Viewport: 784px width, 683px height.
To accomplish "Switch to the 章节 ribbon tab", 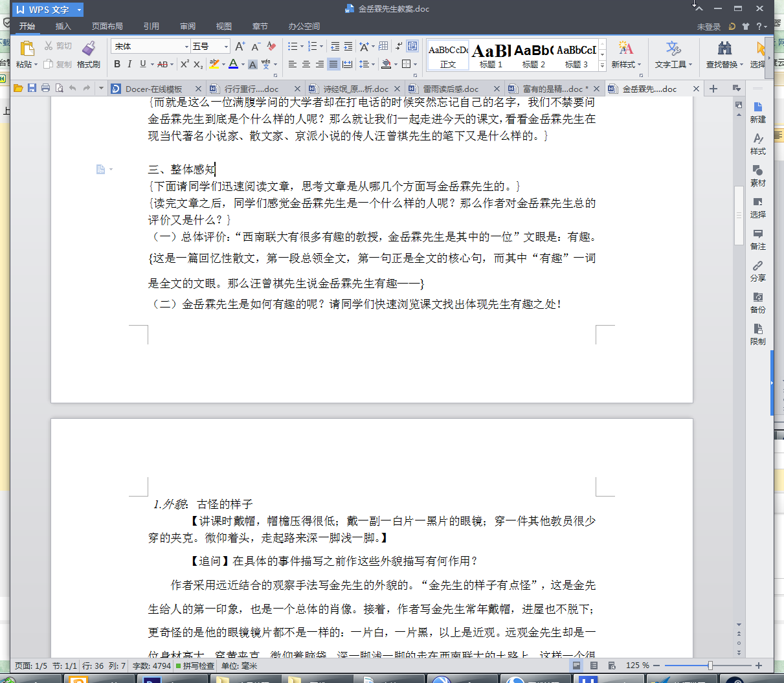I will coord(260,27).
